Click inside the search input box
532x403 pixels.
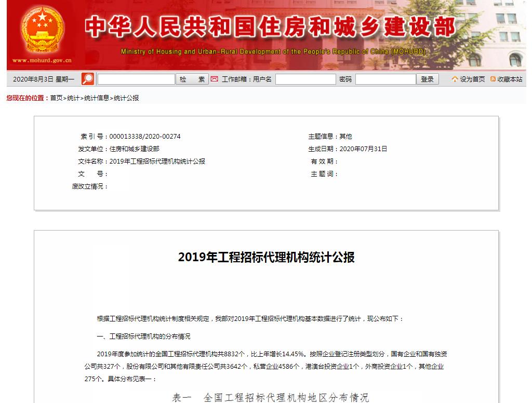tap(136, 79)
